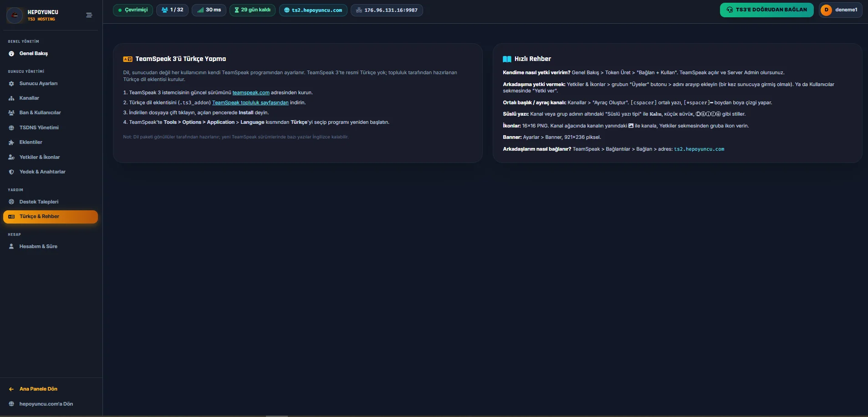Click "Arkadaşlarım nasıl bağlanır?" text

click(537, 149)
